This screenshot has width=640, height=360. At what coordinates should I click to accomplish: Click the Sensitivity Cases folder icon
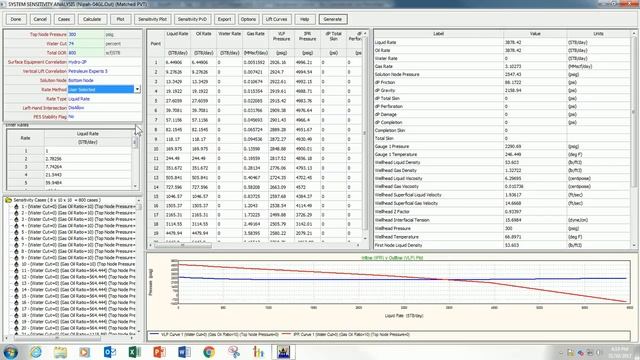click(8, 200)
